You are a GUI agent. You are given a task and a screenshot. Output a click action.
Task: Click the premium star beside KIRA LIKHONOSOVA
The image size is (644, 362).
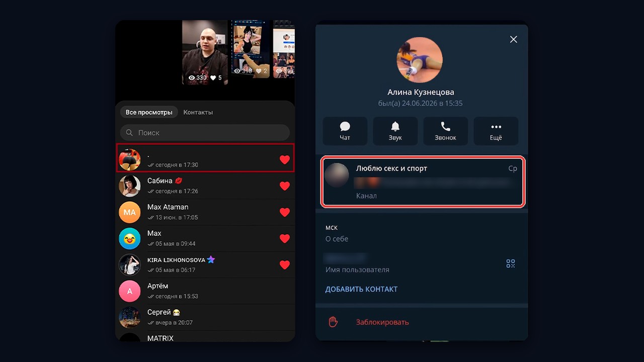[x=211, y=259]
